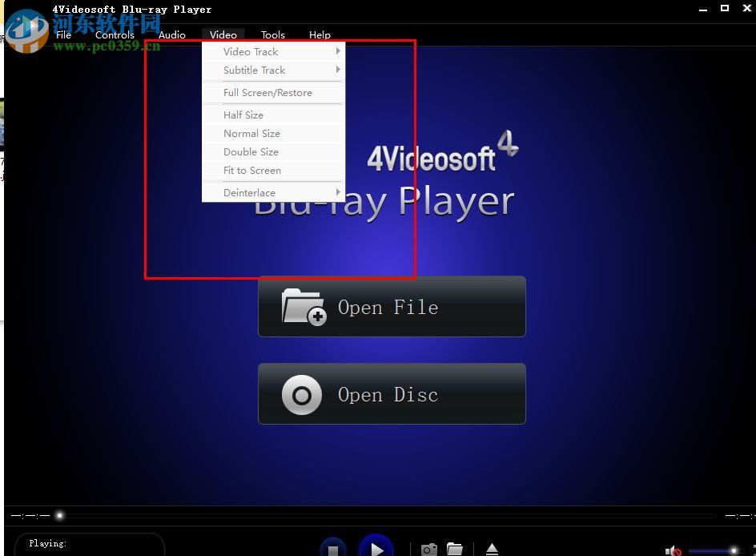This screenshot has width=756, height=556.
Task: Eject the disc with the eject icon
Action: 493,550
